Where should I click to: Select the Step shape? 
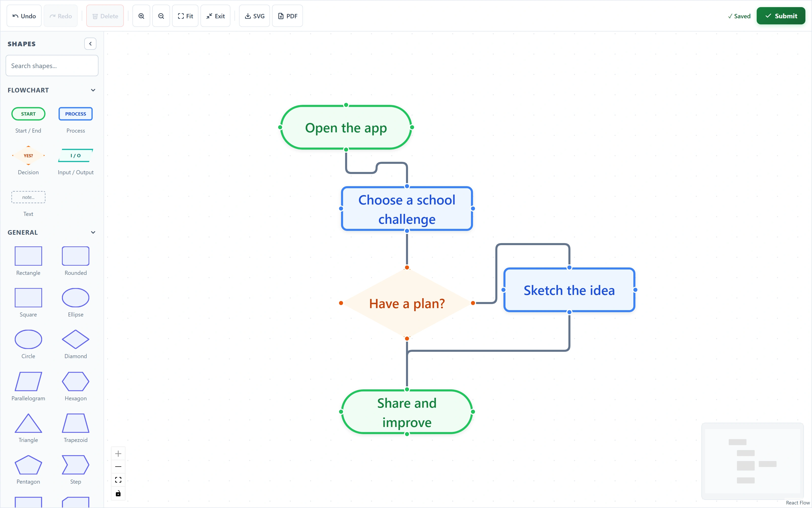76,470
